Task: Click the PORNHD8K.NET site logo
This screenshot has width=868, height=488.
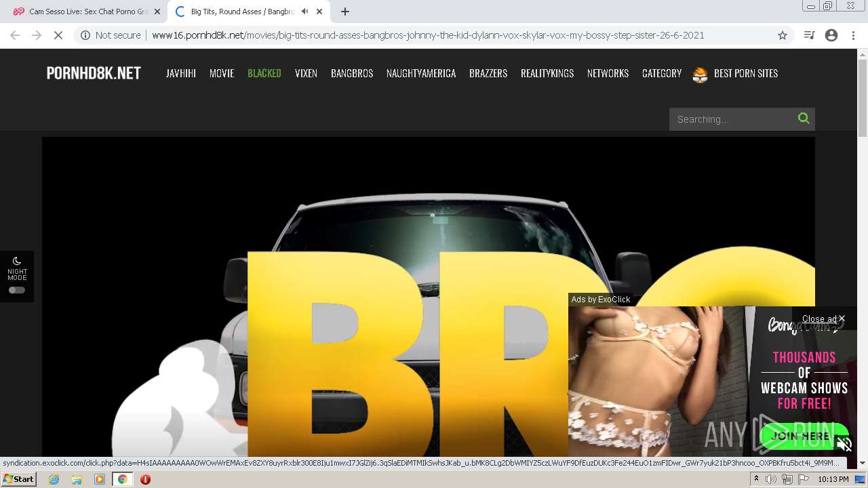Action: (94, 73)
